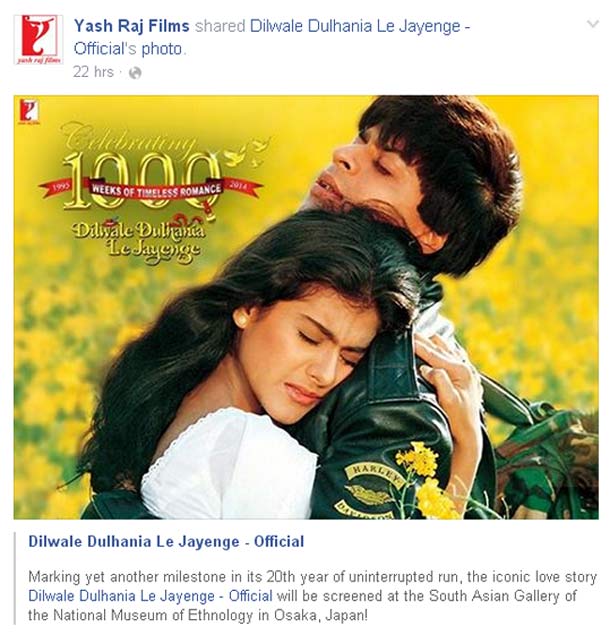The width and height of the screenshot is (610, 635).
Task: Click the bold title link below the photo
Action: [166, 541]
